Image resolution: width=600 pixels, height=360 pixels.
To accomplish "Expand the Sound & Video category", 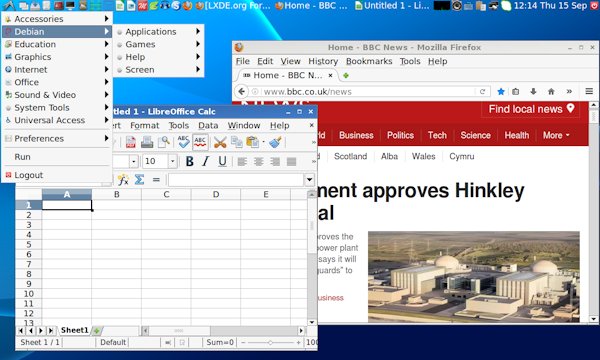I will (57, 94).
